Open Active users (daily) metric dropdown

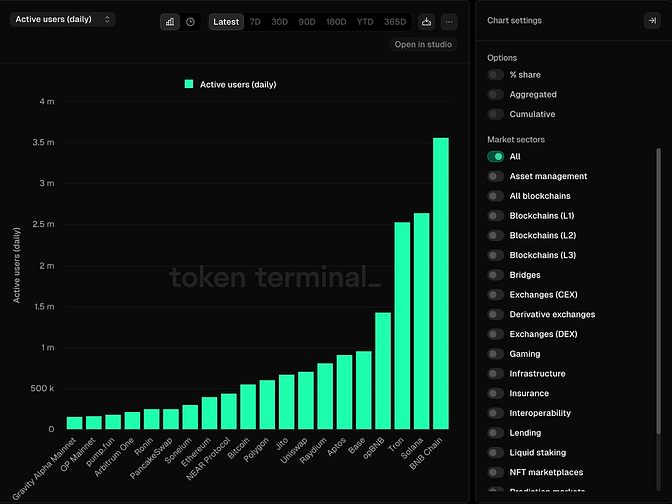click(63, 19)
